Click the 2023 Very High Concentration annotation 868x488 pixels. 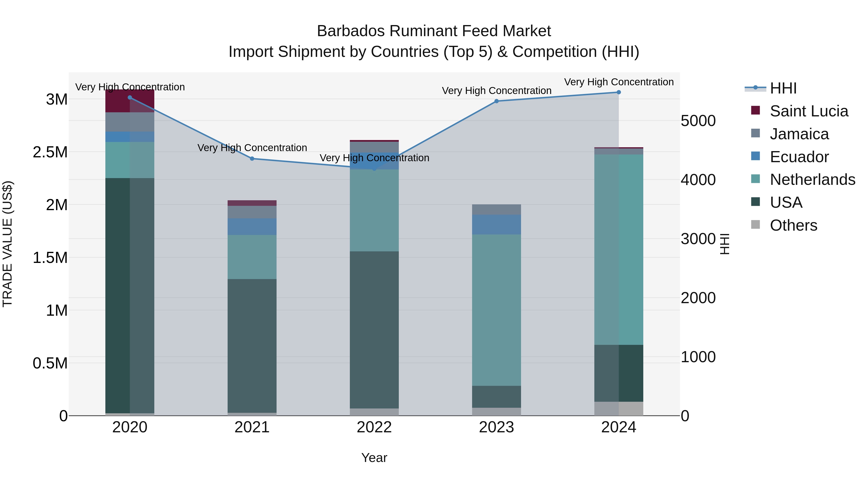tap(497, 91)
